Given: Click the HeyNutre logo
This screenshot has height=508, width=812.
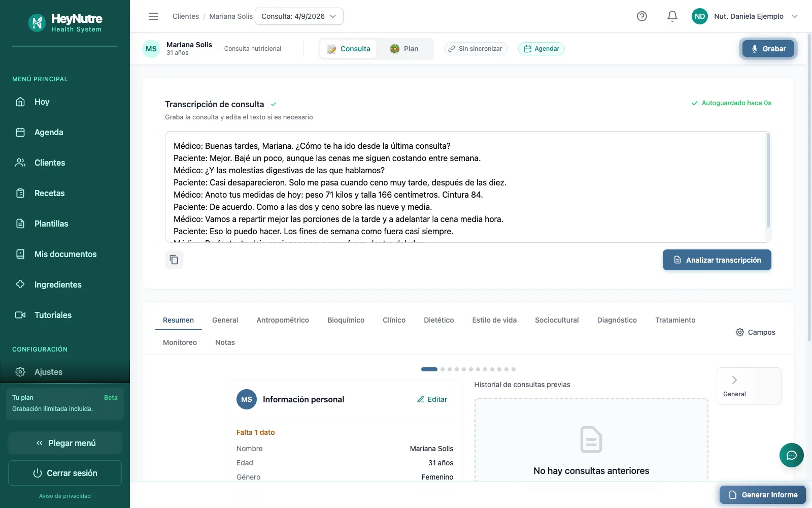Looking at the screenshot, I should point(65,22).
